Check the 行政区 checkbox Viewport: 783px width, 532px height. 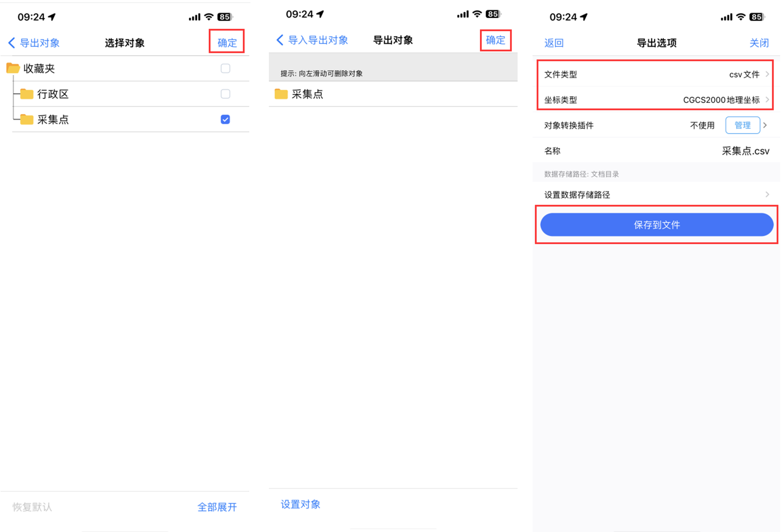[225, 94]
